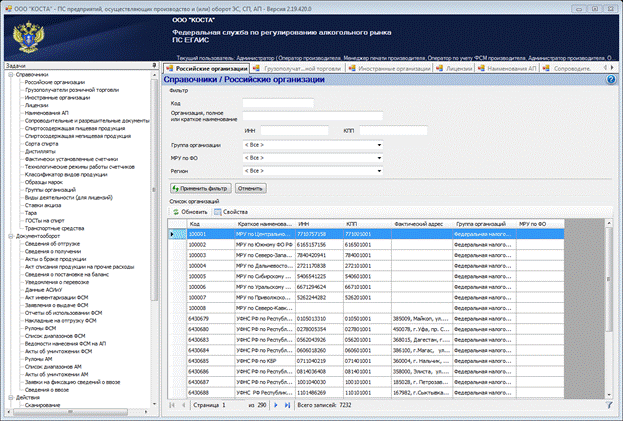623x421 pixels.
Task: Go to the next page arrow
Action: pos(276,405)
